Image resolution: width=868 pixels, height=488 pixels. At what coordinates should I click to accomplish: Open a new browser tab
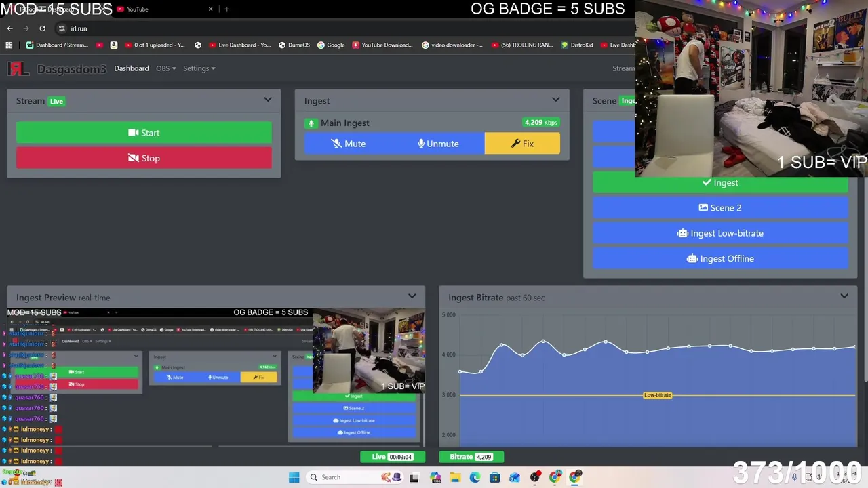226,9
